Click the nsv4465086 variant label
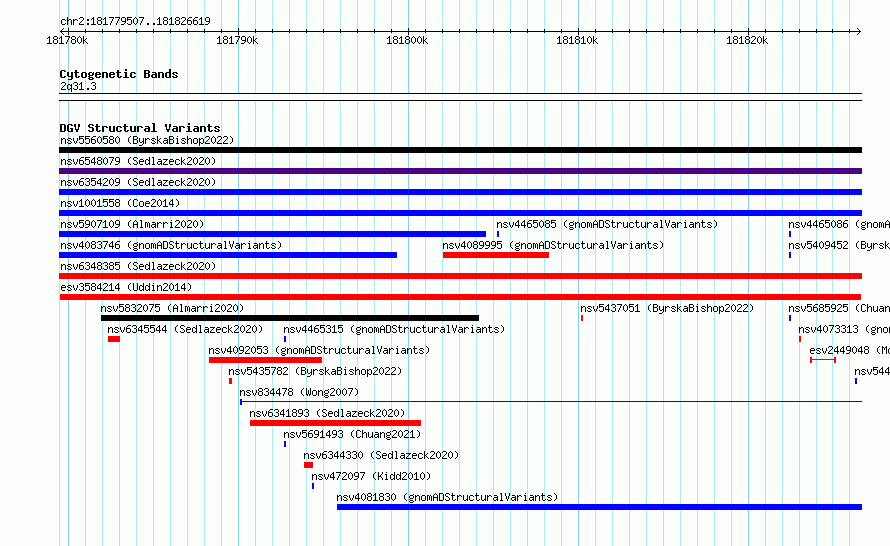Viewport: 890px width, 546px height. (x=839, y=224)
